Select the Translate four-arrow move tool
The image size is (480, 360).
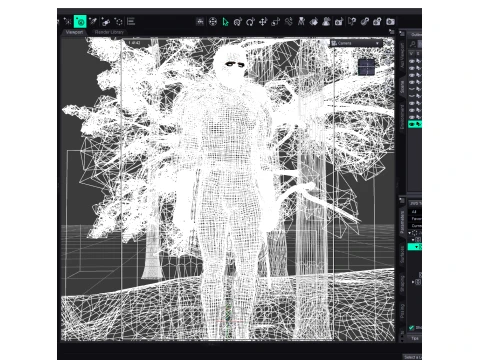point(263,22)
